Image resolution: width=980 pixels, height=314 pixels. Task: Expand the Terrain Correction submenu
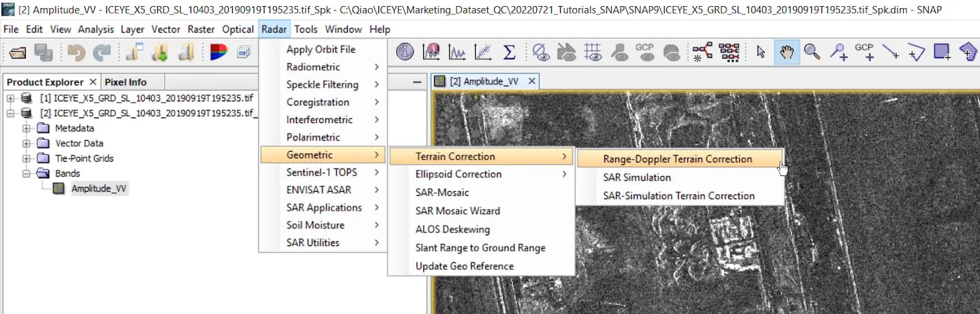pos(482,156)
